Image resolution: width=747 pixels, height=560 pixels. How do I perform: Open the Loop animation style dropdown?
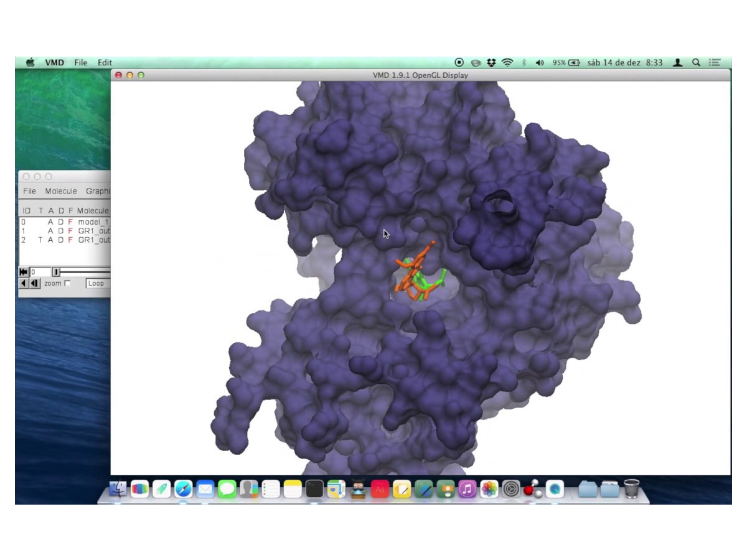[97, 284]
